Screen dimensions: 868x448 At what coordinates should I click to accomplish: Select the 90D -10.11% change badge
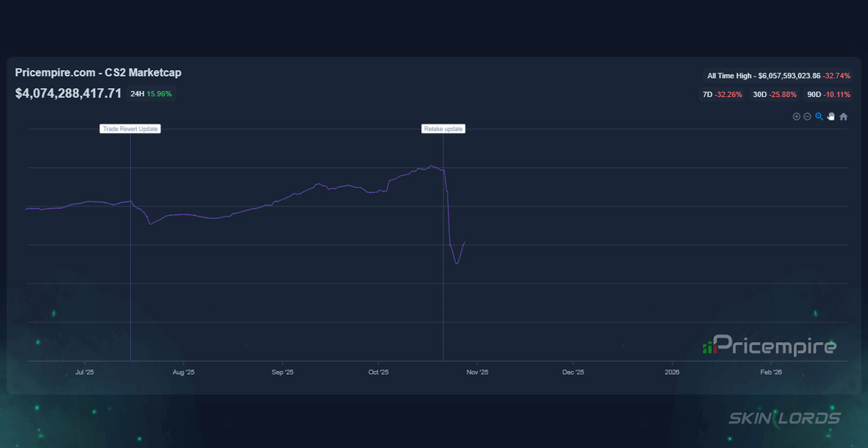click(x=829, y=94)
